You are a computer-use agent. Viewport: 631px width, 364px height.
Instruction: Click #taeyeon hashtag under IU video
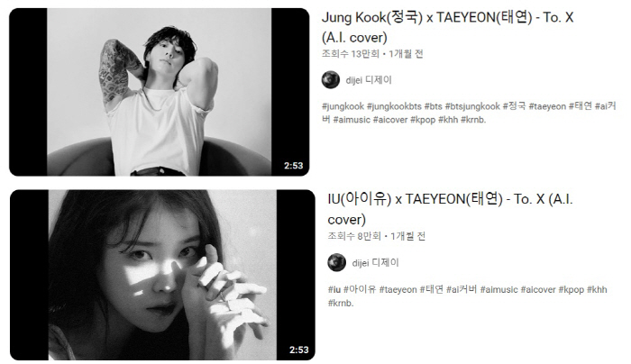[x=398, y=289]
